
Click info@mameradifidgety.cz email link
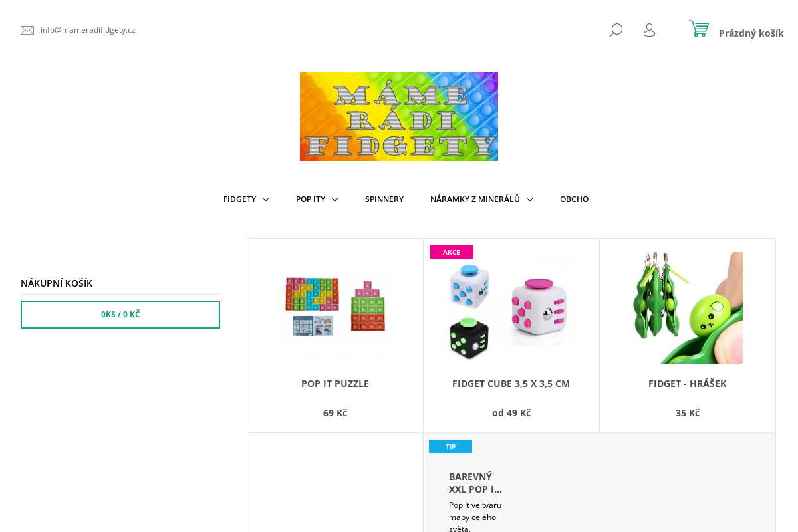point(88,30)
